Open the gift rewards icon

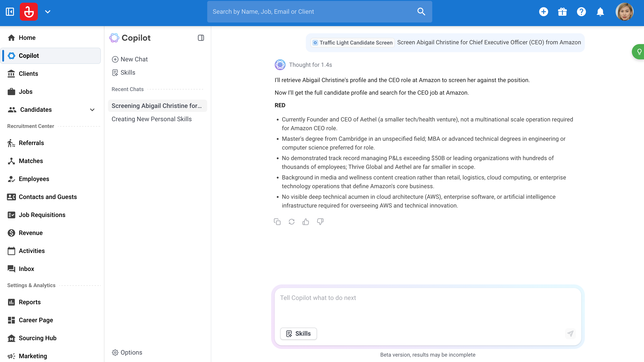click(562, 12)
